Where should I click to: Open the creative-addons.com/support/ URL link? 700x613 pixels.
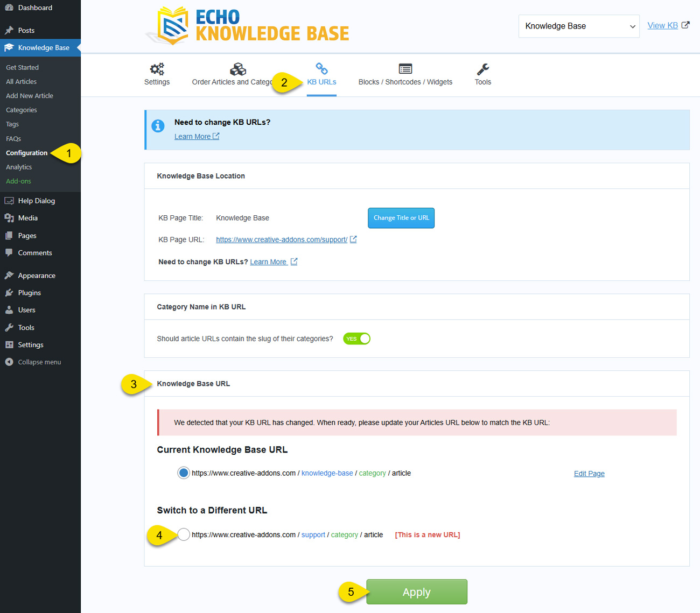click(x=282, y=239)
